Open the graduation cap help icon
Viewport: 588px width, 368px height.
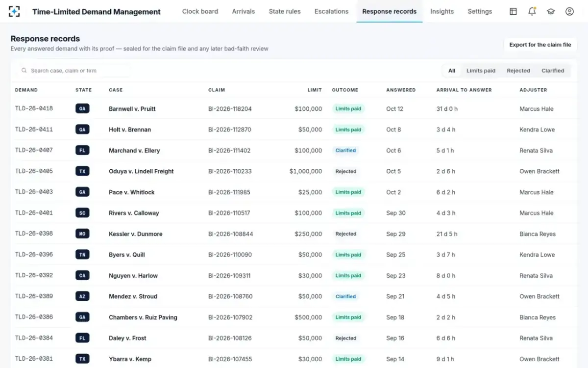551,11
